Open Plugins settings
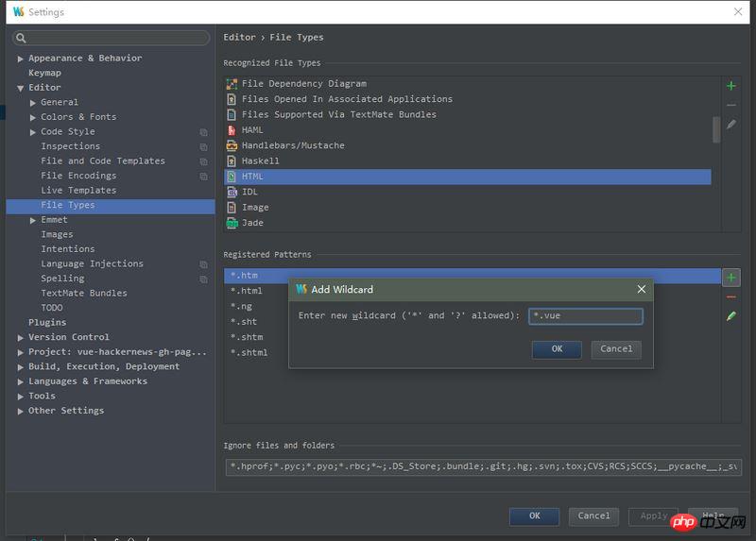The width and height of the screenshot is (756, 541). pyautogui.click(x=47, y=322)
